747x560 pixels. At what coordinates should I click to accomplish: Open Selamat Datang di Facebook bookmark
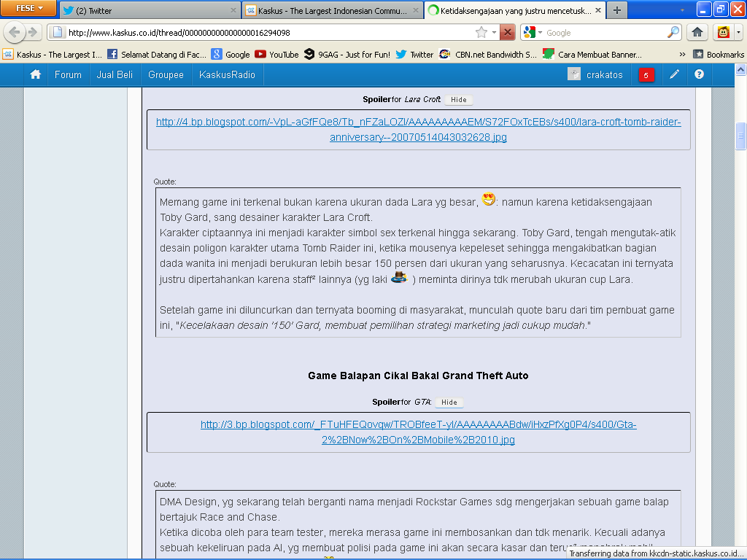(x=157, y=54)
